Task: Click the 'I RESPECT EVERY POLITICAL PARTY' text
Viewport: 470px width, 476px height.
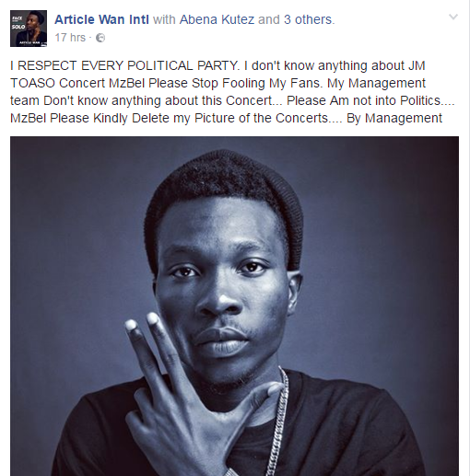Action: (x=124, y=65)
